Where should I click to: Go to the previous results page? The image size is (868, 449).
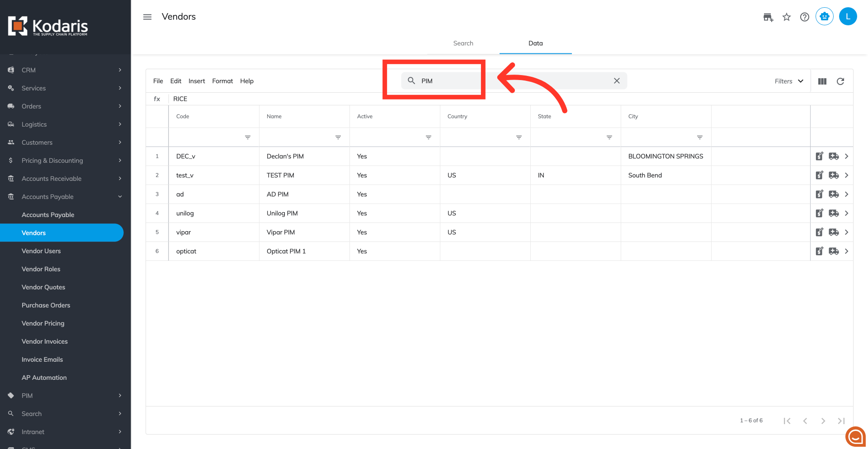point(805,421)
